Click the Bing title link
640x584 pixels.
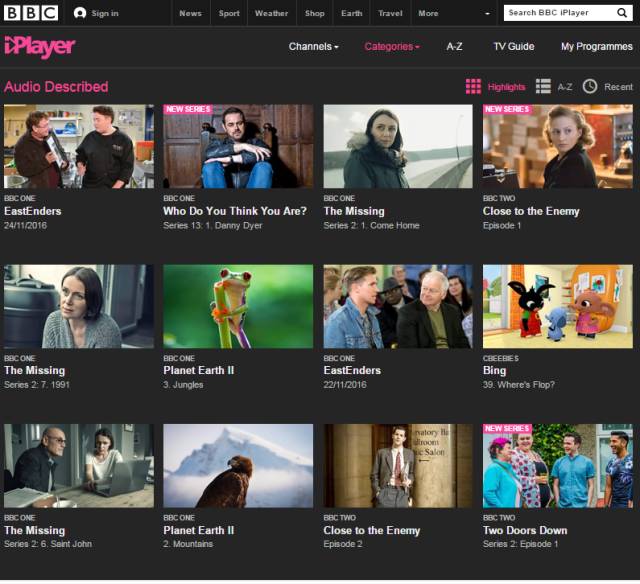494,371
